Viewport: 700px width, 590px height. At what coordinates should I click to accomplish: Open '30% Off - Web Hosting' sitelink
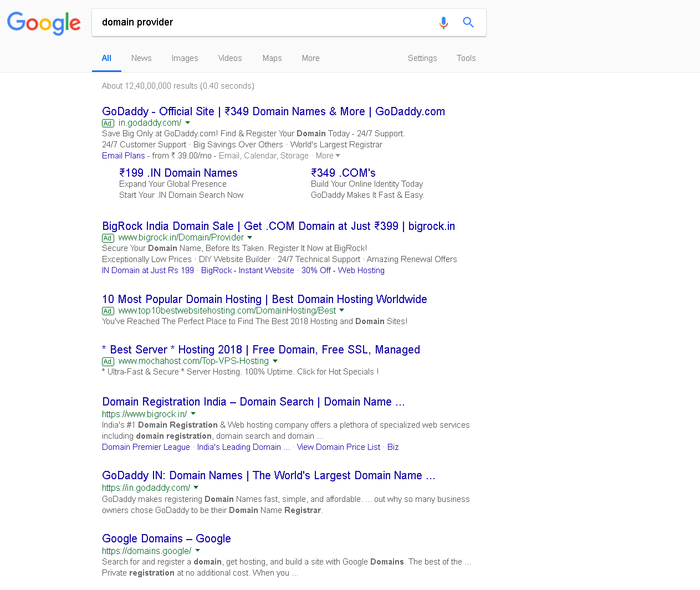(x=343, y=270)
